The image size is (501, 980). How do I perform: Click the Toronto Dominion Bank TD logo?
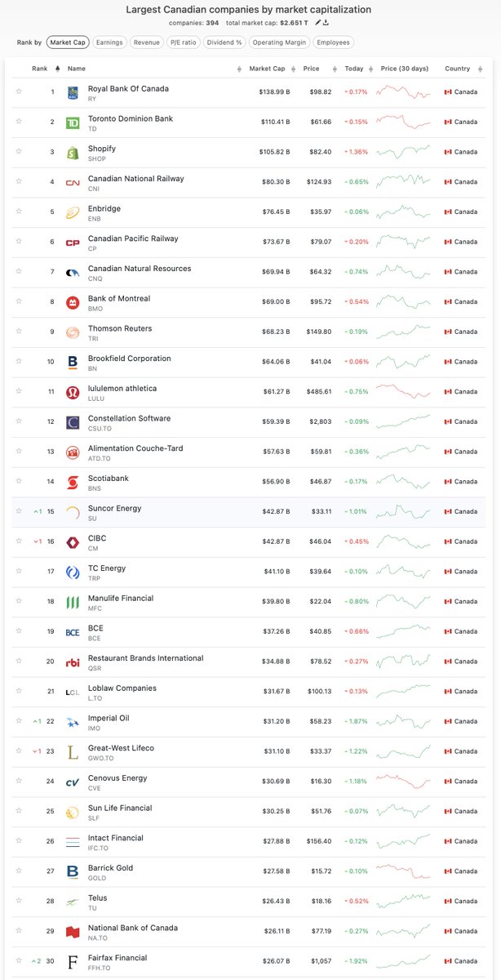click(72, 122)
